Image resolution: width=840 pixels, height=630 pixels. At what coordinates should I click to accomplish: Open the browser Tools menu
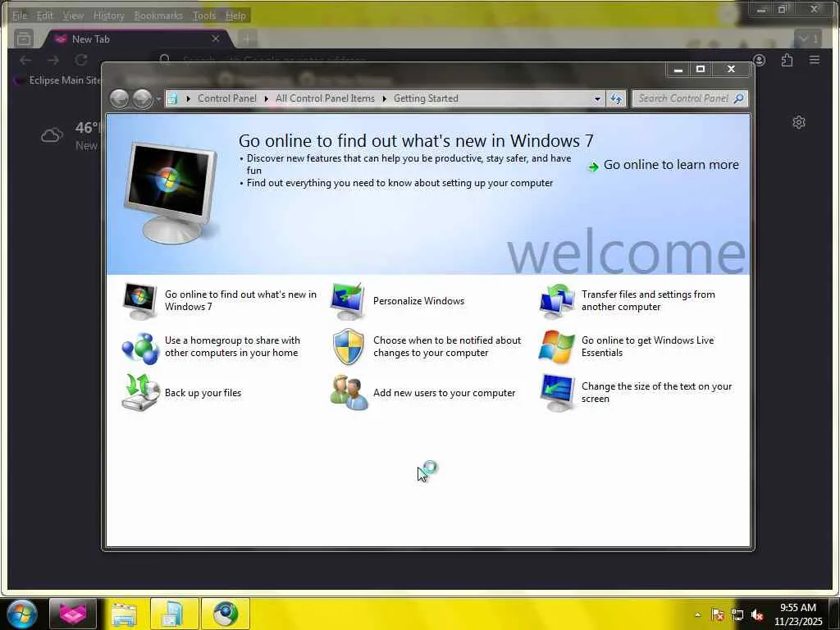click(204, 16)
